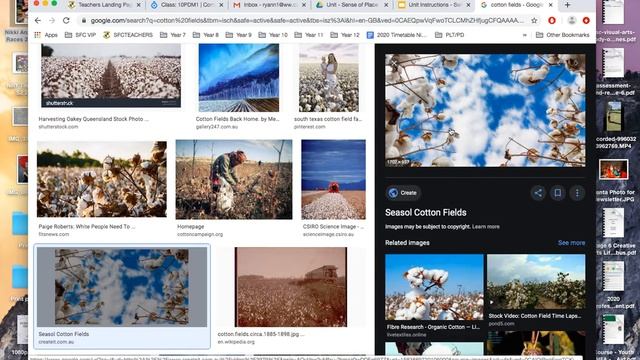Open the PLT/PD bookmark folder
Viewport: 640px width, 360px height.
pos(449,35)
